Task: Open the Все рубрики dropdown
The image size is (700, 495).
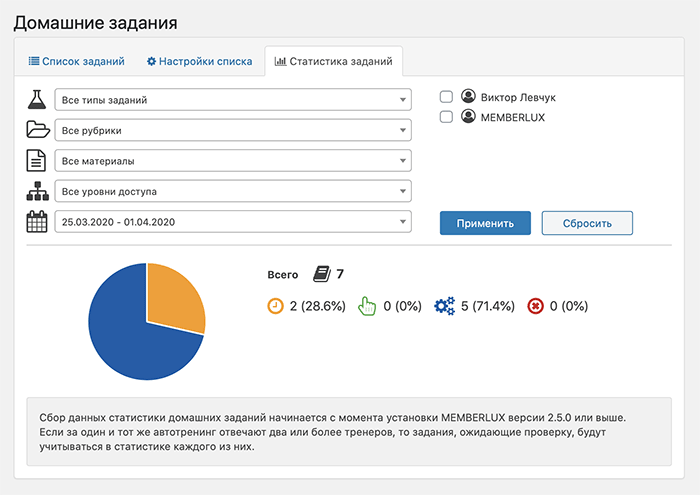Action: click(233, 130)
